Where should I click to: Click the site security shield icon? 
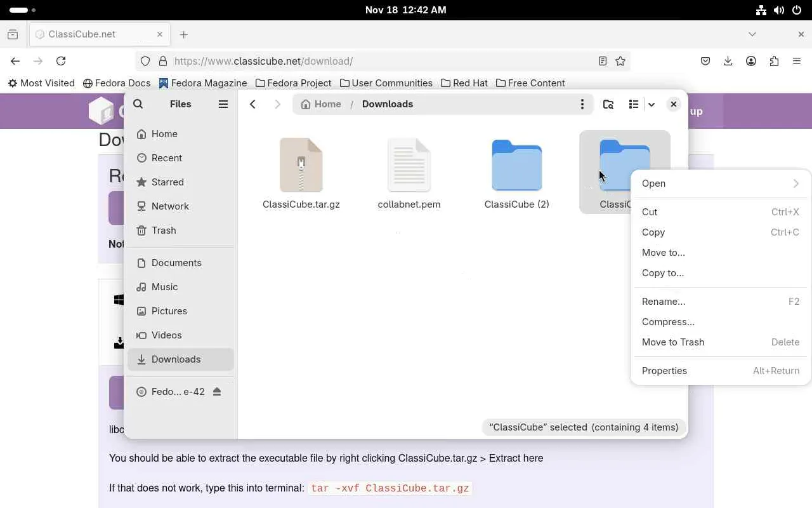coord(145,61)
